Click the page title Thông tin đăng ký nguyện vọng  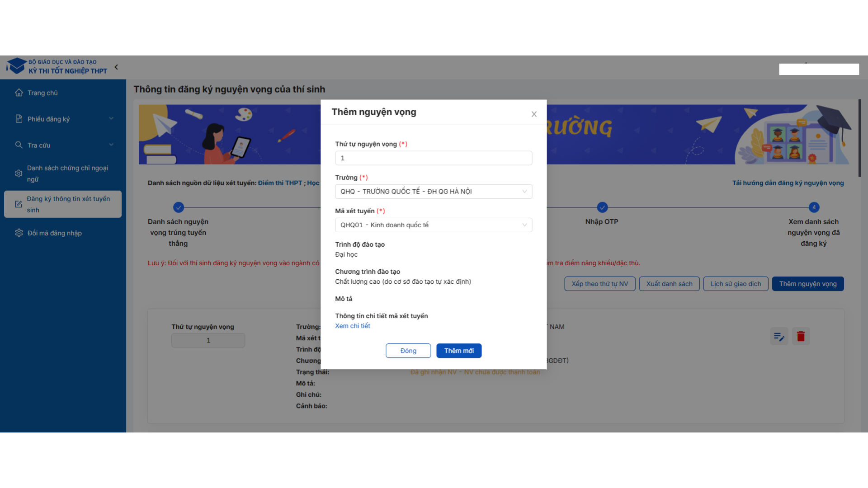click(229, 89)
